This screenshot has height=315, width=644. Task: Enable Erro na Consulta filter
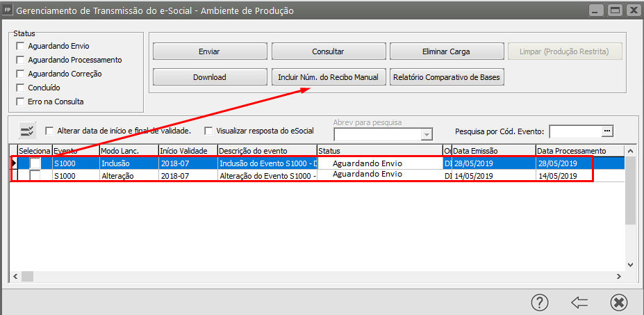(20, 102)
